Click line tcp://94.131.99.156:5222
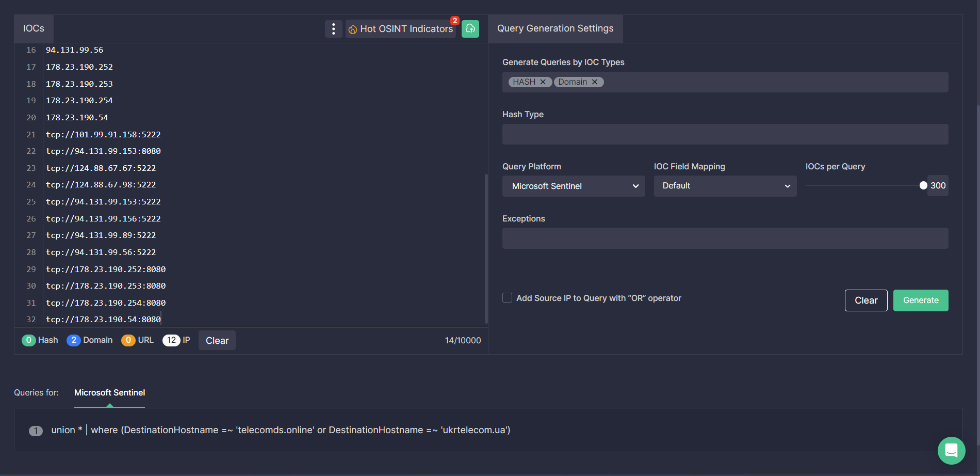980x476 pixels. pos(103,219)
